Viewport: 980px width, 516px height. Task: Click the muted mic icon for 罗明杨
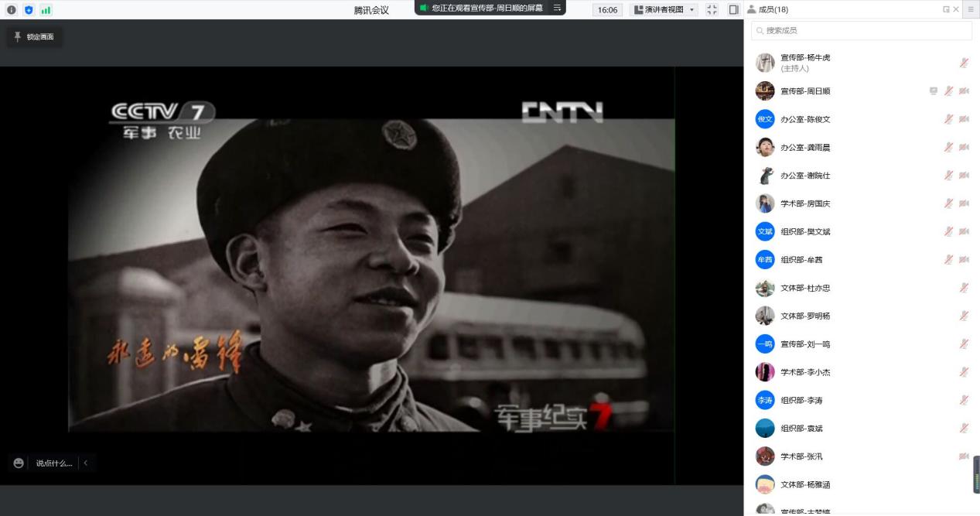coord(964,316)
